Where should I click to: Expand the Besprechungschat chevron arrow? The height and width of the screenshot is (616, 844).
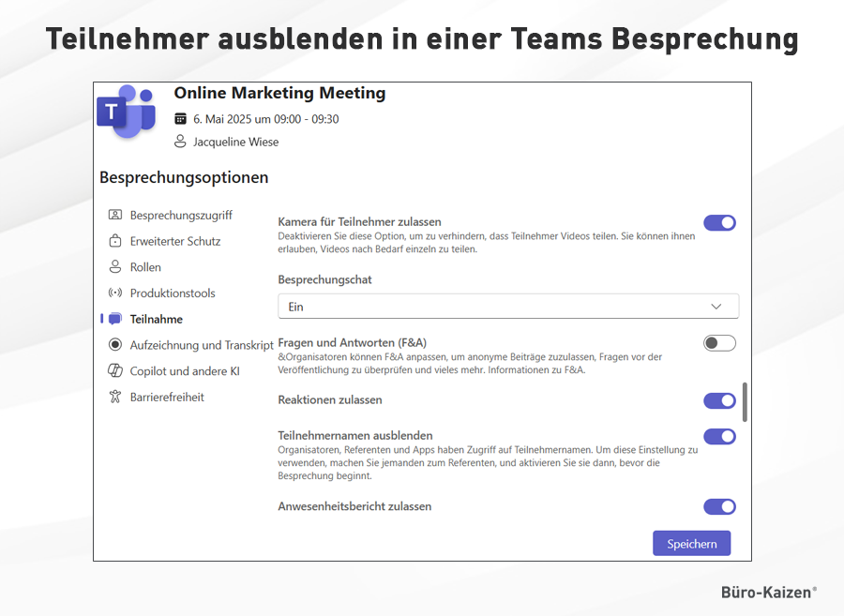pos(716,307)
